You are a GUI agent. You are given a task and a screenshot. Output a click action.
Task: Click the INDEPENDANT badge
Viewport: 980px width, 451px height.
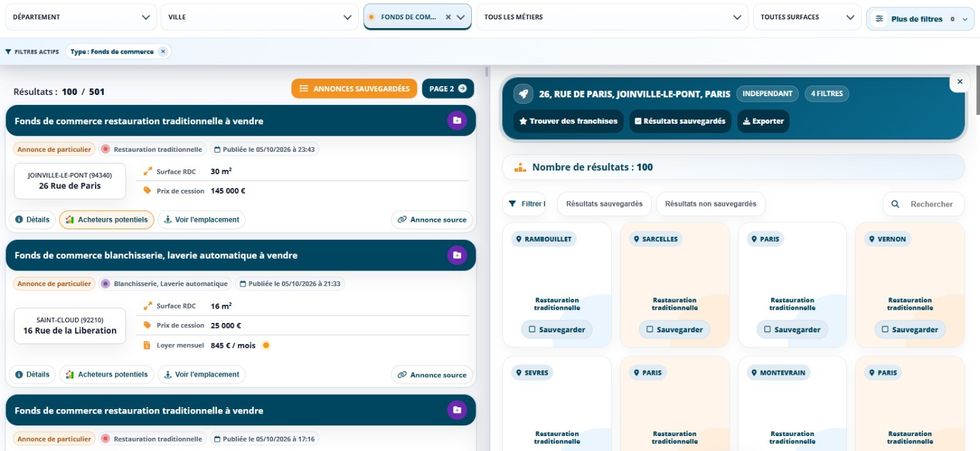[x=767, y=94]
